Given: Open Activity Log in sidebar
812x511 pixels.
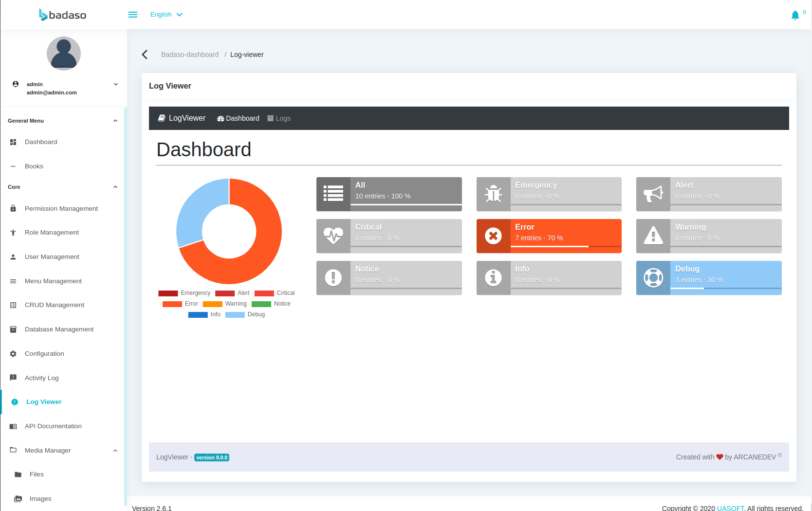Looking at the screenshot, I should click(41, 378).
